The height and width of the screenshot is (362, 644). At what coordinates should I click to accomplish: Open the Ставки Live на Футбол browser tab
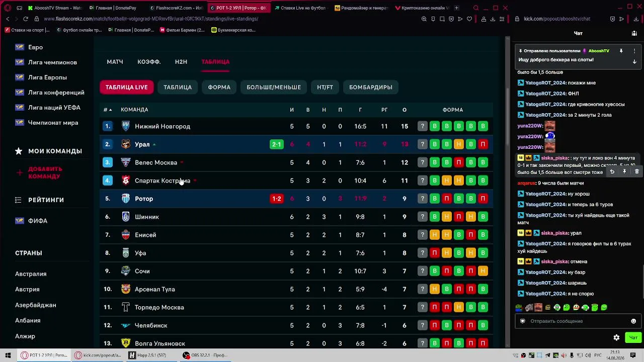tap(301, 8)
